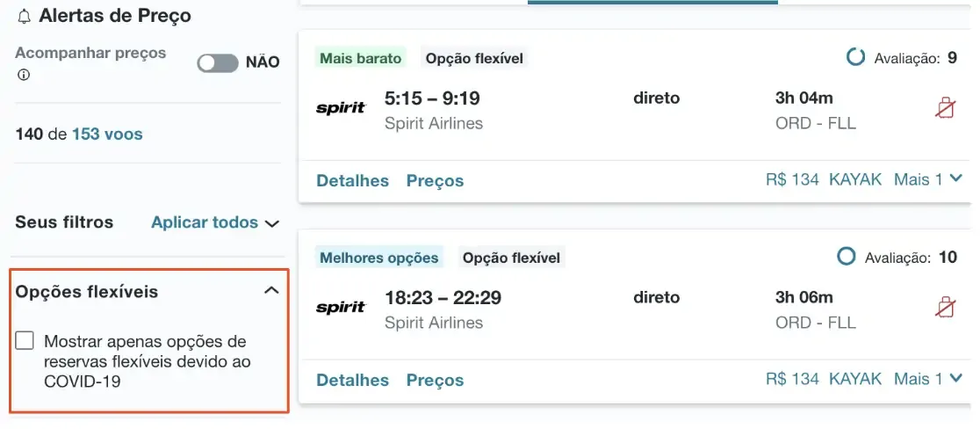The image size is (980, 429).
Task: Open Mais 1 dropdown on first flight
Action: [928, 179]
